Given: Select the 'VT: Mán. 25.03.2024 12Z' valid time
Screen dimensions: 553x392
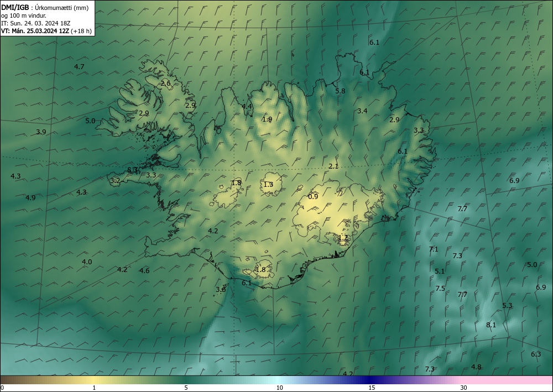Looking at the screenshot, I should tap(35, 31).
